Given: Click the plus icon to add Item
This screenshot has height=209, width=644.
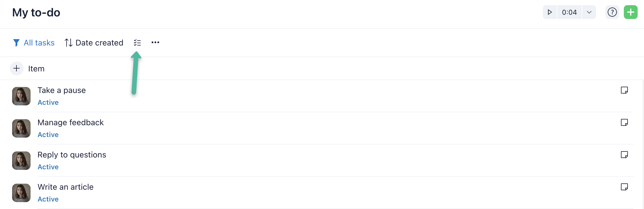Looking at the screenshot, I should 17,69.
